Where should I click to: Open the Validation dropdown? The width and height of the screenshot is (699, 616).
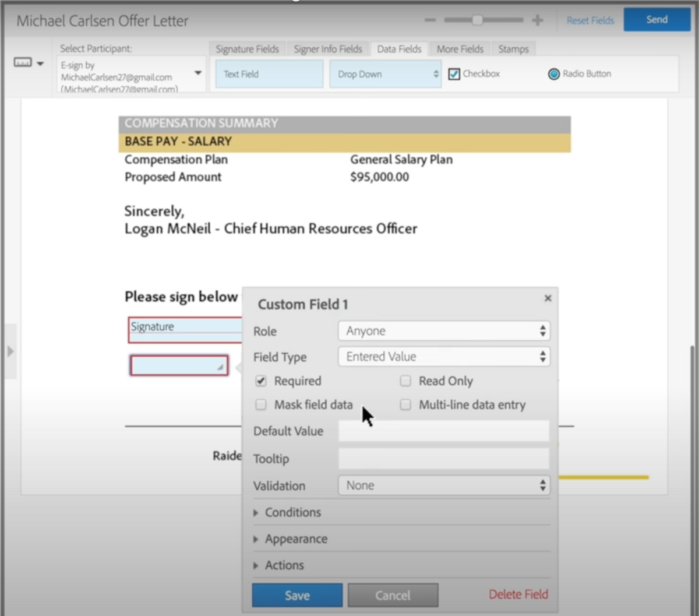[444, 485]
